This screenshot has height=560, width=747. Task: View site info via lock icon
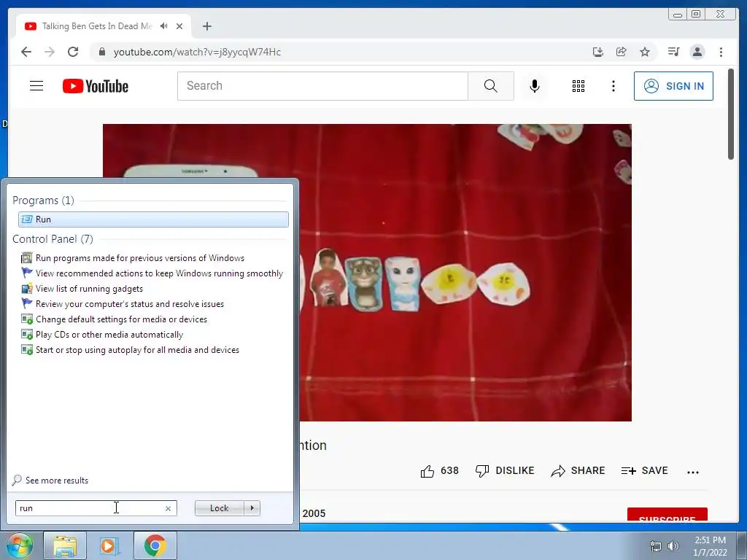101,52
